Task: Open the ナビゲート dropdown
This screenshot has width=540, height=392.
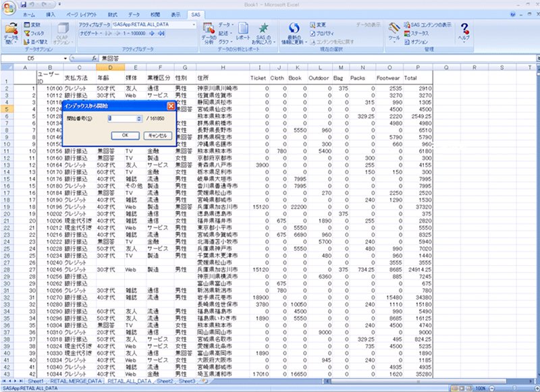Action: (x=90, y=33)
